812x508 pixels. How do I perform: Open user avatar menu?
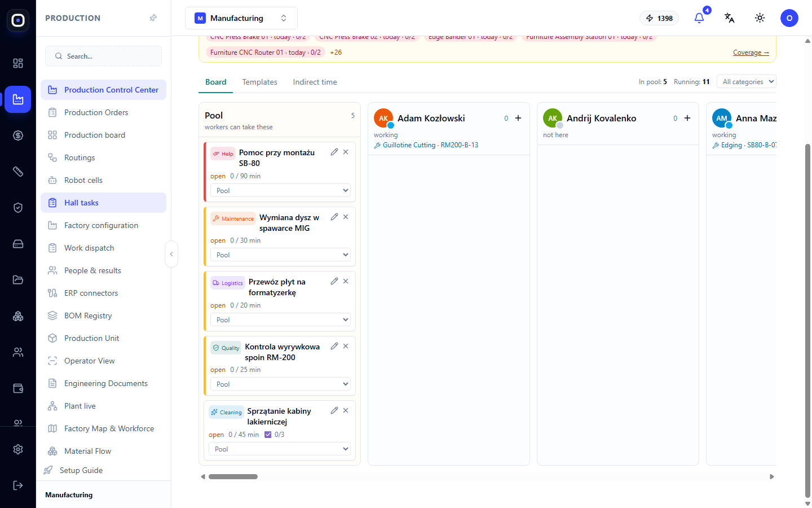click(x=789, y=18)
